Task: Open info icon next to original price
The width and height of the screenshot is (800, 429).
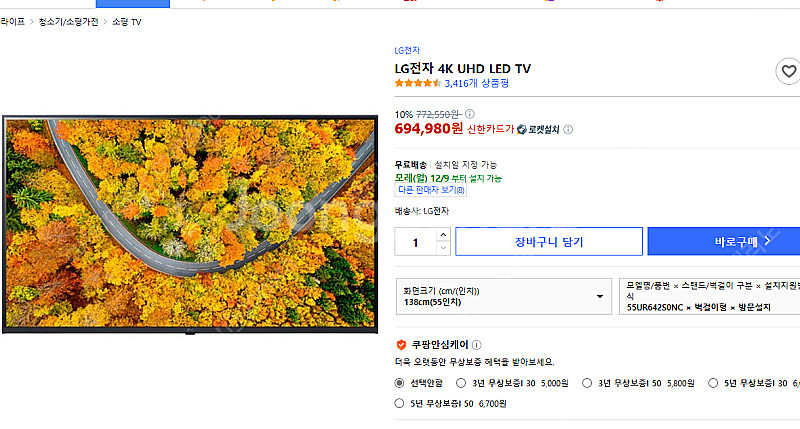Action: pos(469,114)
